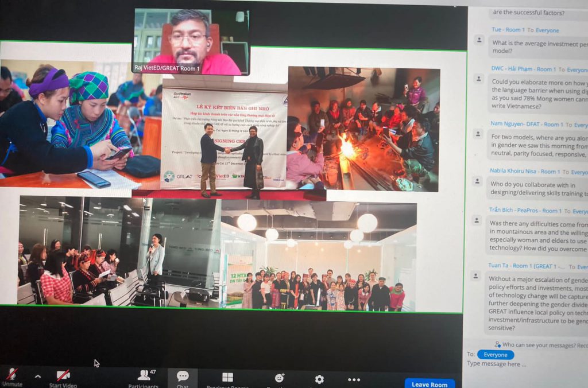Click the Leave Room button
The image size is (588, 388).
429,384
